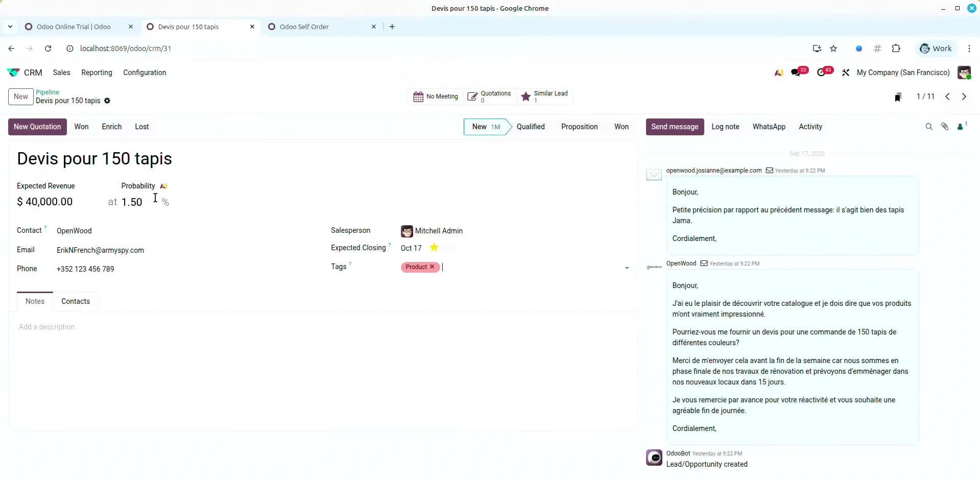The width and height of the screenshot is (980, 480).
Task: Click the gear icon next to record name
Action: [107, 101]
